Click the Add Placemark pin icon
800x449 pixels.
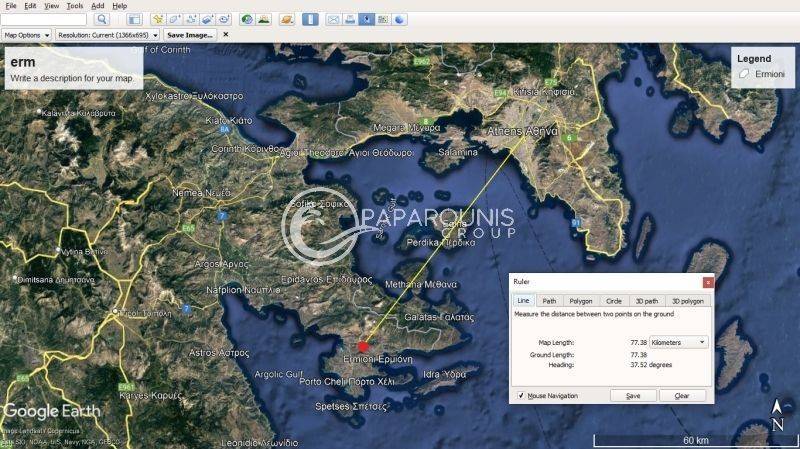tap(158, 19)
